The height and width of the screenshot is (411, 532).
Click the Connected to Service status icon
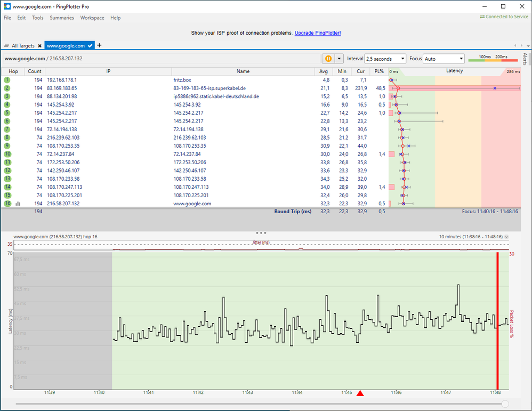(x=482, y=17)
